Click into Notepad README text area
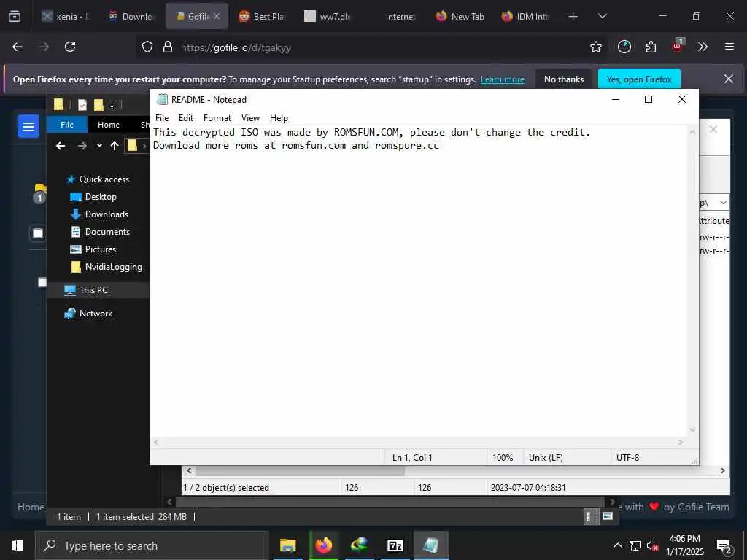747x560 pixels. coord(419,281)
